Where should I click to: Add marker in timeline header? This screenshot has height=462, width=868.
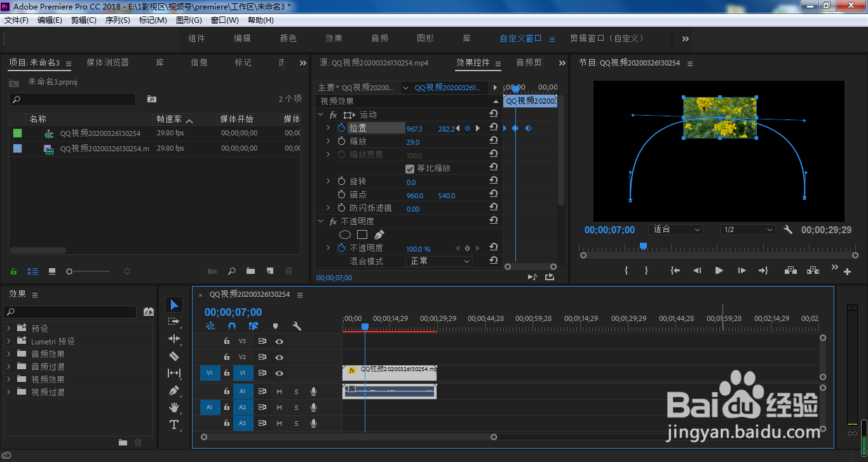point(275,326)
